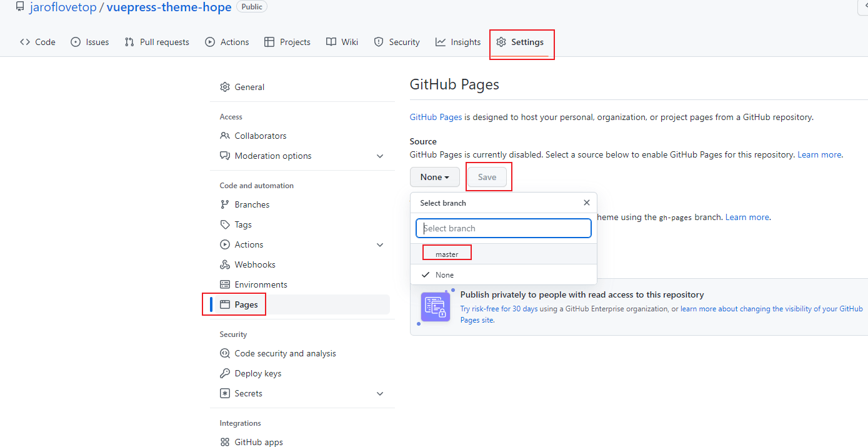868x447 pixels.
Task: Click the Security heading in the sidebar
Action: pos(233,334)
